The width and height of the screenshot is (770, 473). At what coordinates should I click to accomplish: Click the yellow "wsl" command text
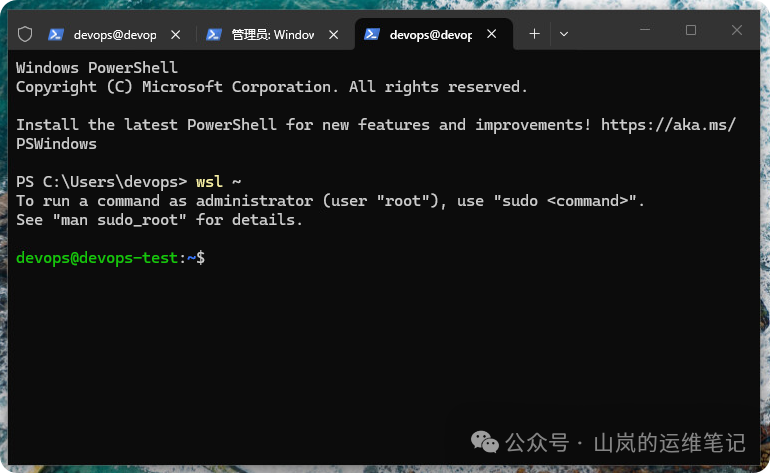coord(209,182)
